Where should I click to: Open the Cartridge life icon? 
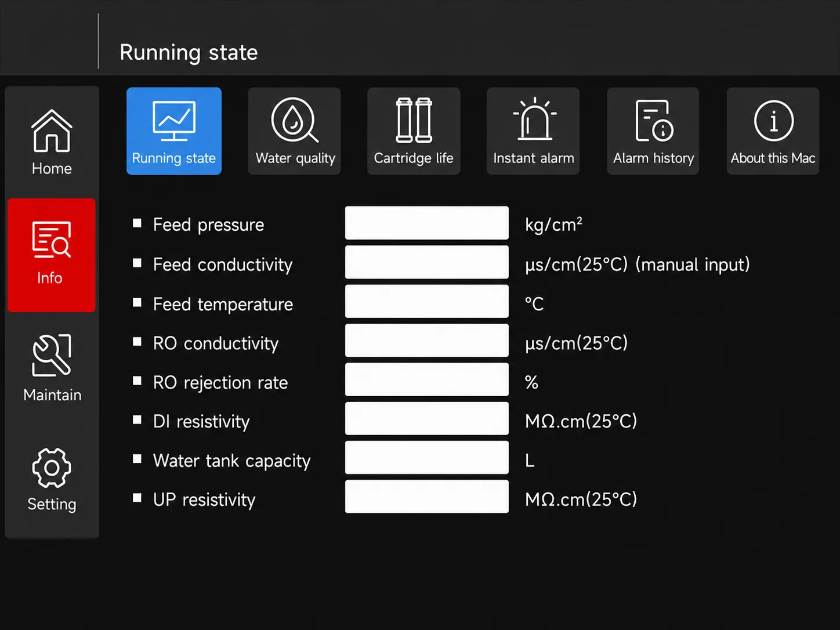(414, 120)
